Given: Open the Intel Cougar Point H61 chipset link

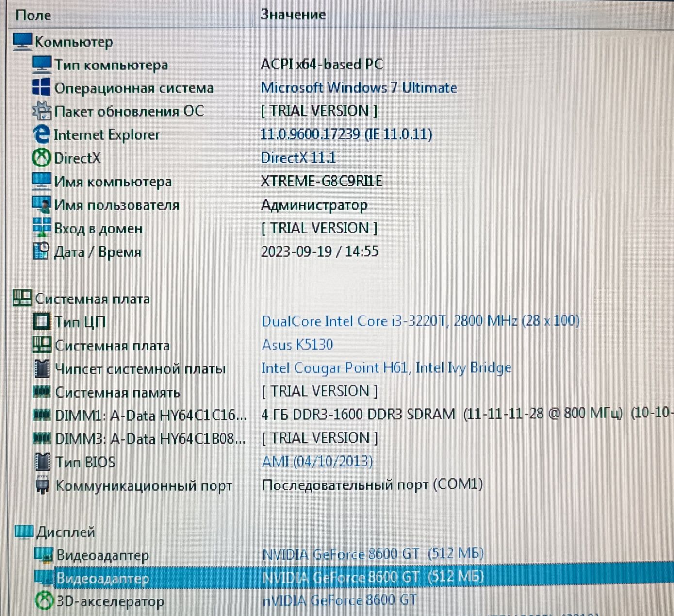Looking at the screenshot, I should click(386, 368).
